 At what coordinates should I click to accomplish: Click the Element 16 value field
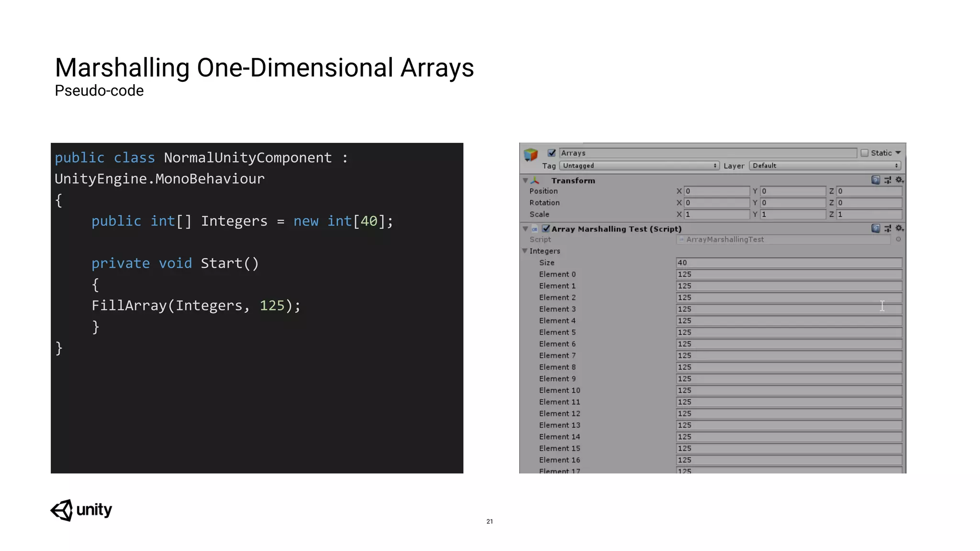[x=789, y=460]
